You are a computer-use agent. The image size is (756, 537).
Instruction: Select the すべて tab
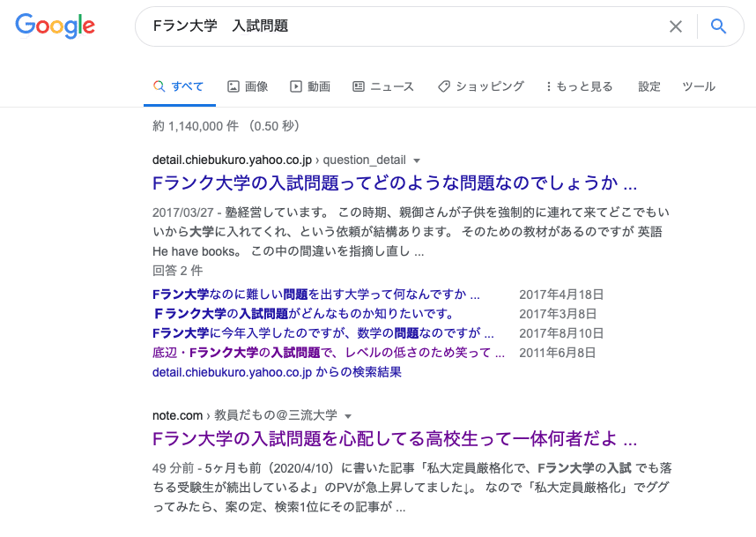pyautogui.click(x=179, y=86)
